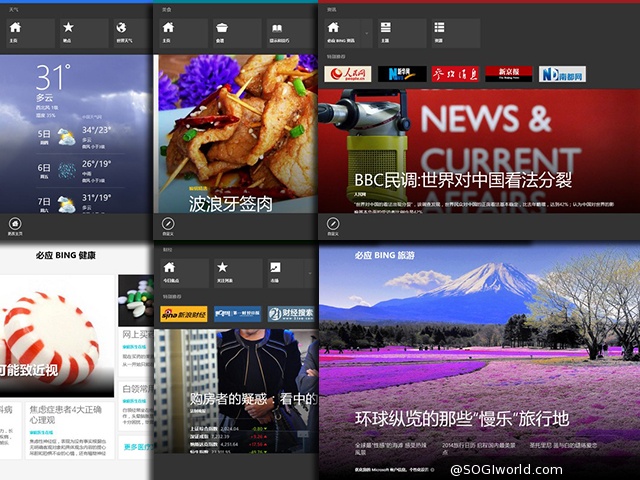Expand the Bing News home dropdown arrow
640x480 pixels.
[367, 33]
